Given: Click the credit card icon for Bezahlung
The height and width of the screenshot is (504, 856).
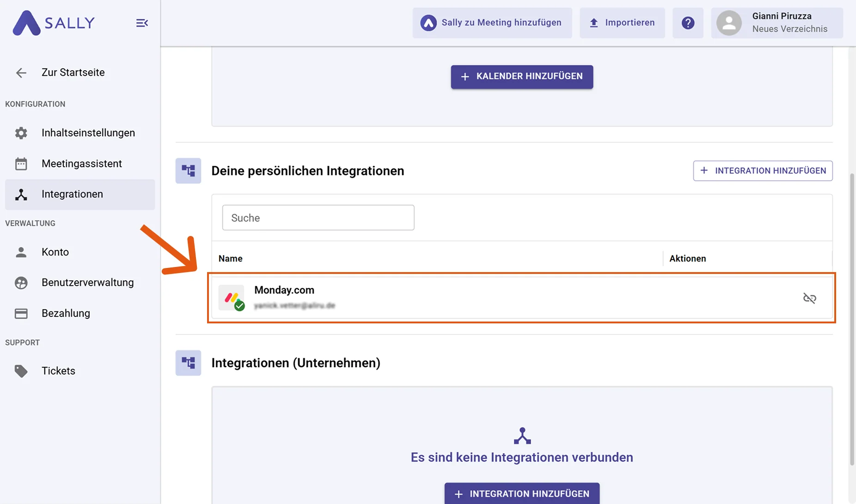Looking at the screenshot, I should [x=21, y=314].
